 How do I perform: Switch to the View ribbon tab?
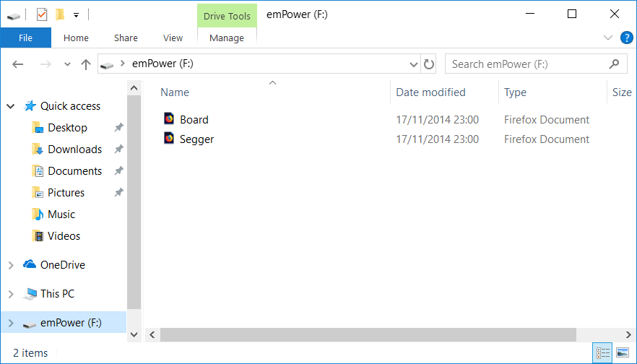click(173, 38)
